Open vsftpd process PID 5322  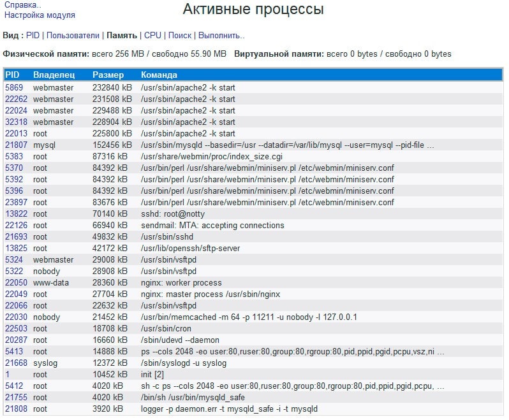pos(14,271)
